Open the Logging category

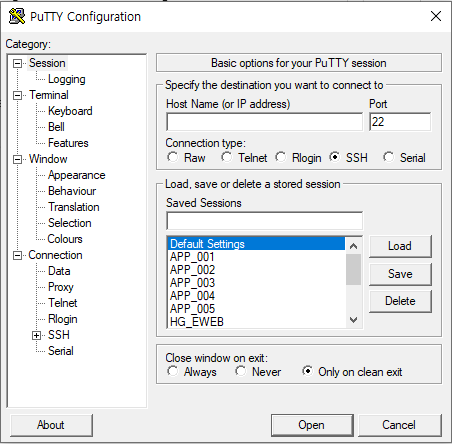click(67, 79)
